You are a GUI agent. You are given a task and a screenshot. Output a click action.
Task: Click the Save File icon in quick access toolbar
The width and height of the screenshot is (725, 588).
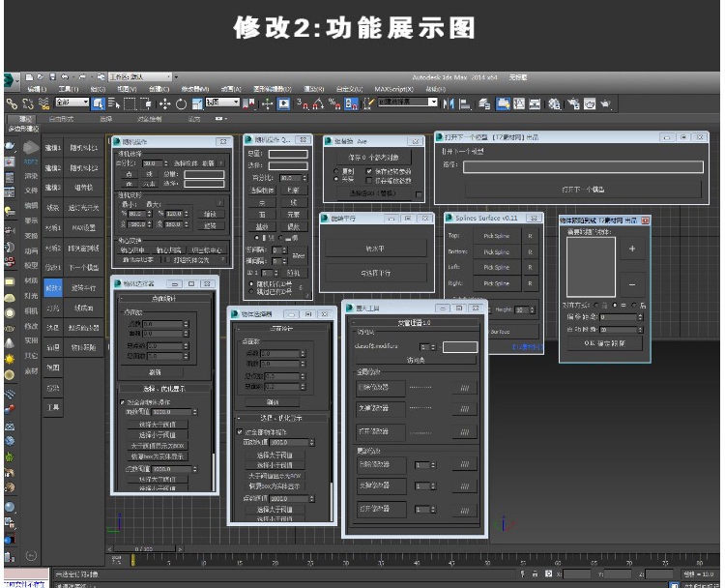(x=52, y=77)
